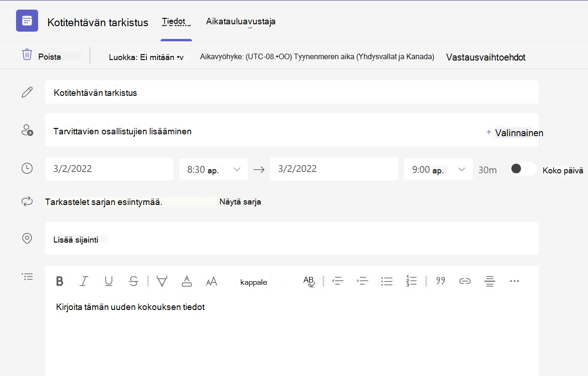The width and height of the screenshot is (588, 376).
Task: Click the description list icon
Action: [28, 277]
